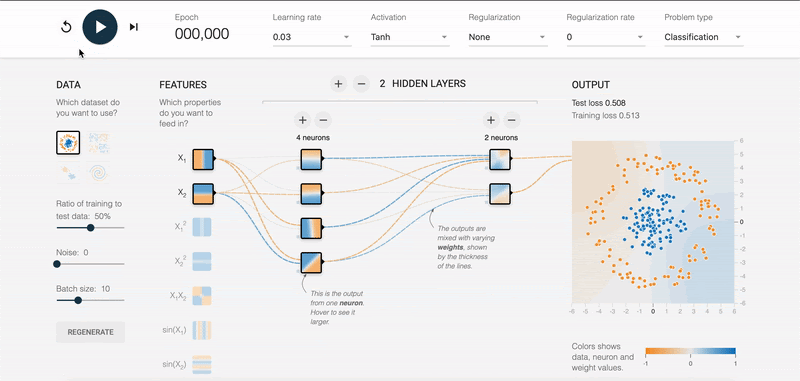Open the Learning rate dropdown
This screenshot has height=381, width=800.
[312, 37]
